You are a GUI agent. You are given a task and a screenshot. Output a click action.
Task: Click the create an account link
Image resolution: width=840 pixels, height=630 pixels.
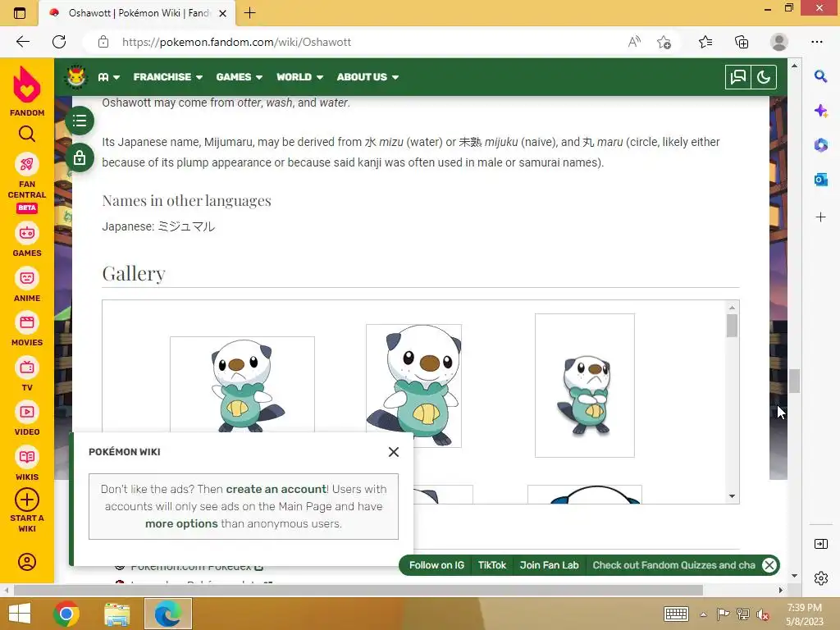pyautogui.click(x=276, y=489)
